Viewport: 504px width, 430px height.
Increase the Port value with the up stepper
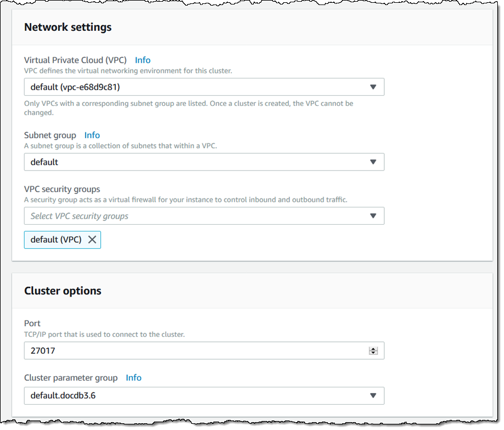[373, 349]
